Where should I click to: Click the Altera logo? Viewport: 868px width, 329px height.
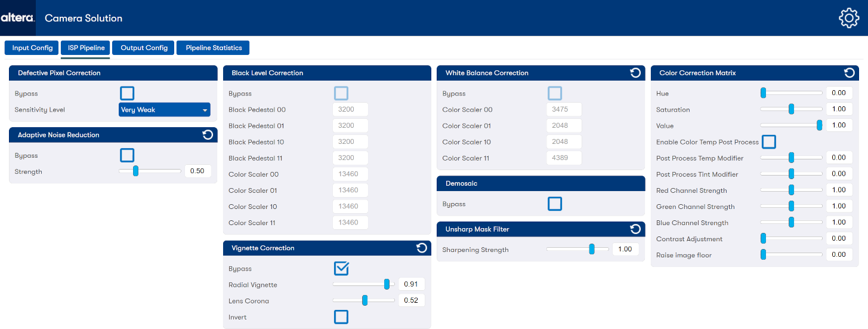click(x=18, y=18)
